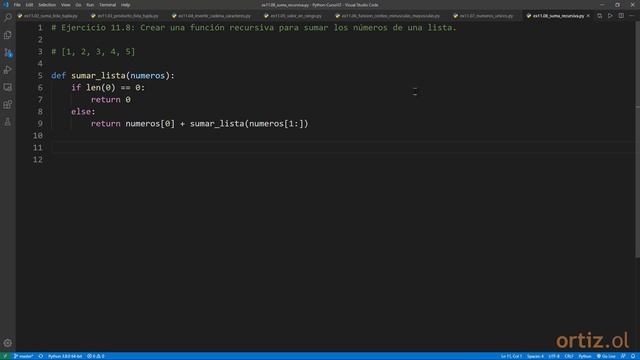
Task: Click the line number 9 in the gutter
Action: (40, 124)
